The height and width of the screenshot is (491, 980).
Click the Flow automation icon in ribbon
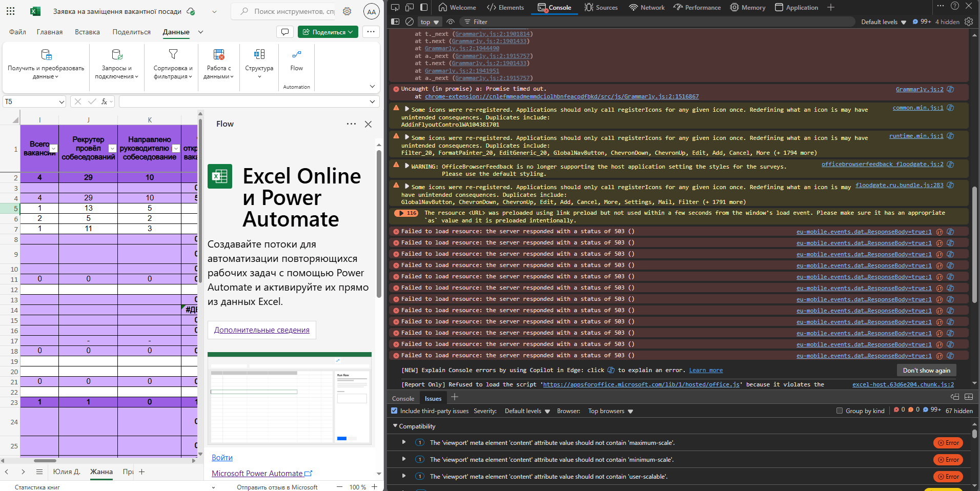click(x=296, y=55)
